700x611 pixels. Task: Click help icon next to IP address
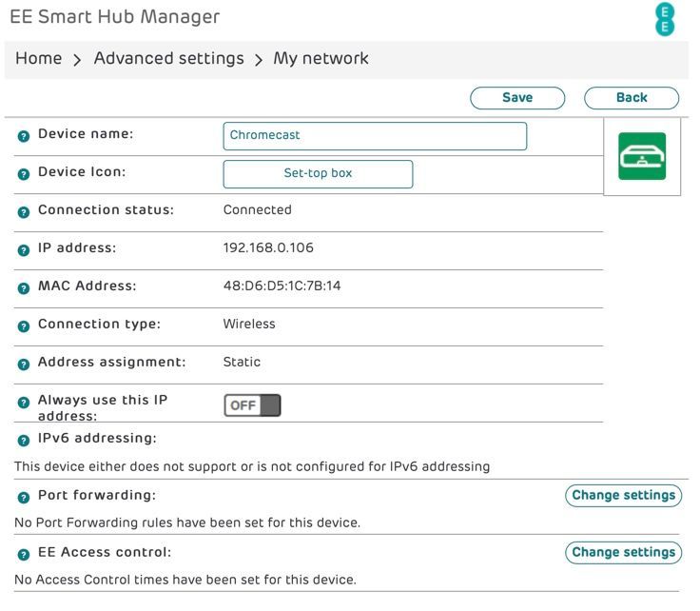point(24,249)
